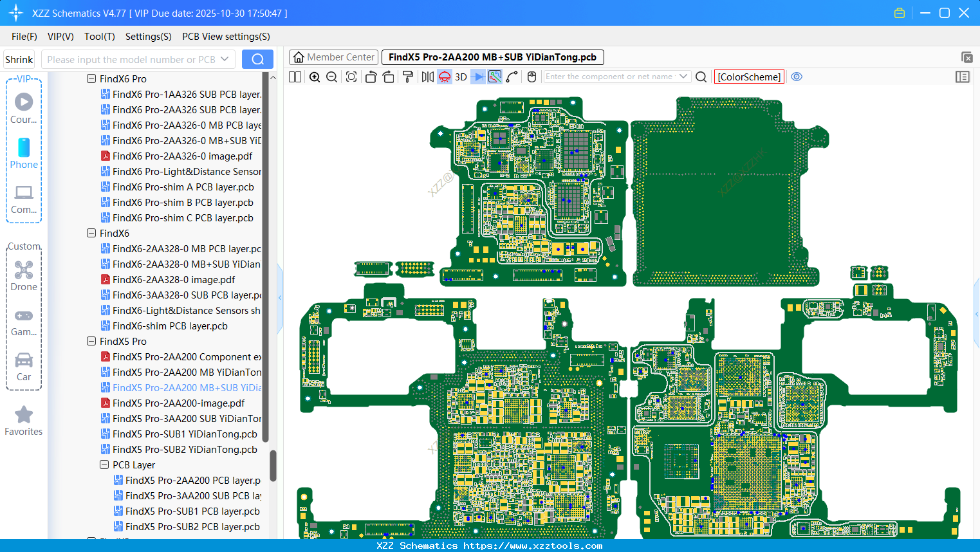
Task: Switch to 3D view
Action: click(x=461, y=77)
